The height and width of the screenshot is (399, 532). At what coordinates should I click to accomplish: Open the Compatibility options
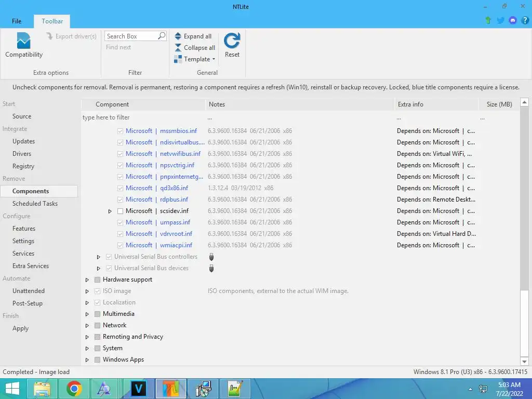click(24, 45)
